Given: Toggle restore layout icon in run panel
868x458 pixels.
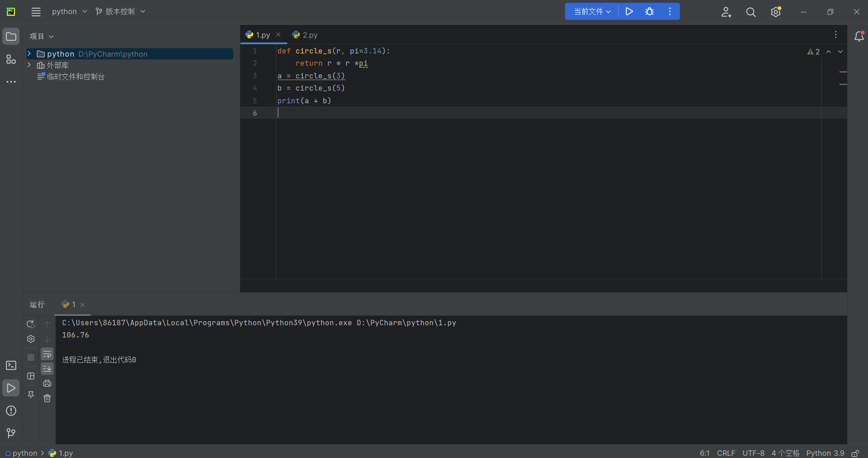Looking at the screenshot, I should click(x=31, y=376).
